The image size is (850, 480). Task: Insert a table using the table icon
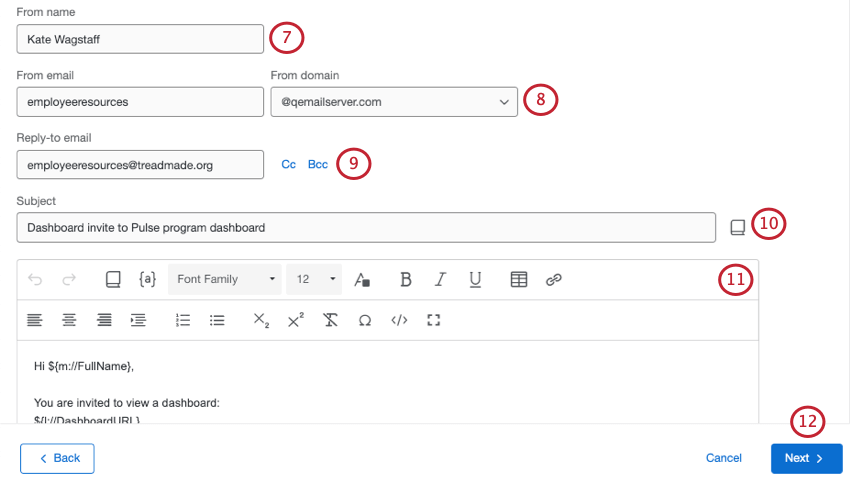[519, 279]
